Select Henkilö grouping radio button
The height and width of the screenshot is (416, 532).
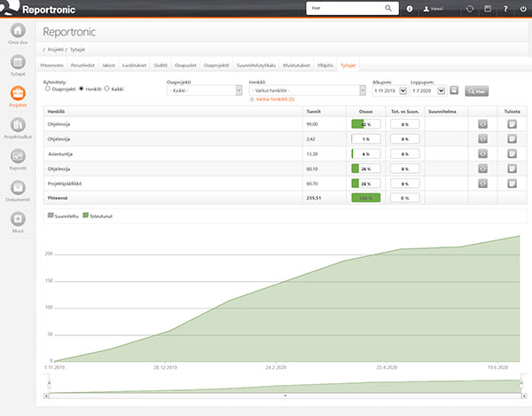[82, 89]
